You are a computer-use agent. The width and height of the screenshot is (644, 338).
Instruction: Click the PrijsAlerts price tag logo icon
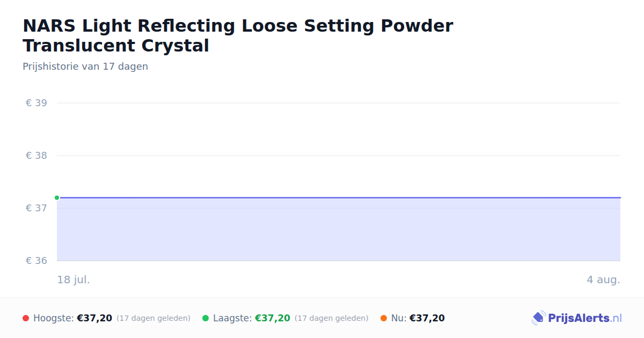click(x=538, y=318)
